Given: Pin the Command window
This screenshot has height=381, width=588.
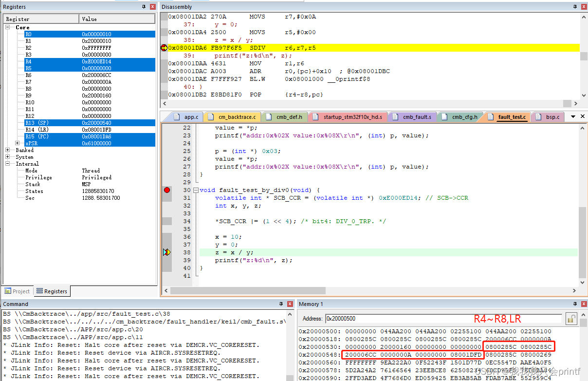Looking at the screenshot, I should pyautogui.click(x=281, y=304).
